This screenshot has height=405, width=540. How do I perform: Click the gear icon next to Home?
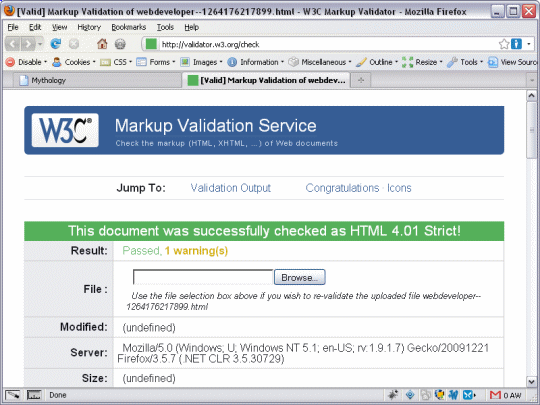(x=120, y=44)
